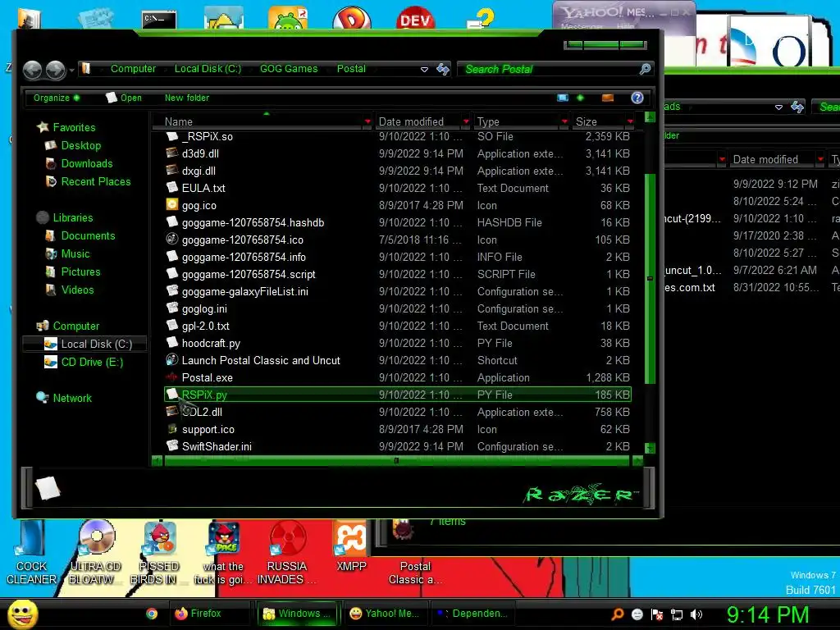Select the EULA.txt file

pos(203,188)
